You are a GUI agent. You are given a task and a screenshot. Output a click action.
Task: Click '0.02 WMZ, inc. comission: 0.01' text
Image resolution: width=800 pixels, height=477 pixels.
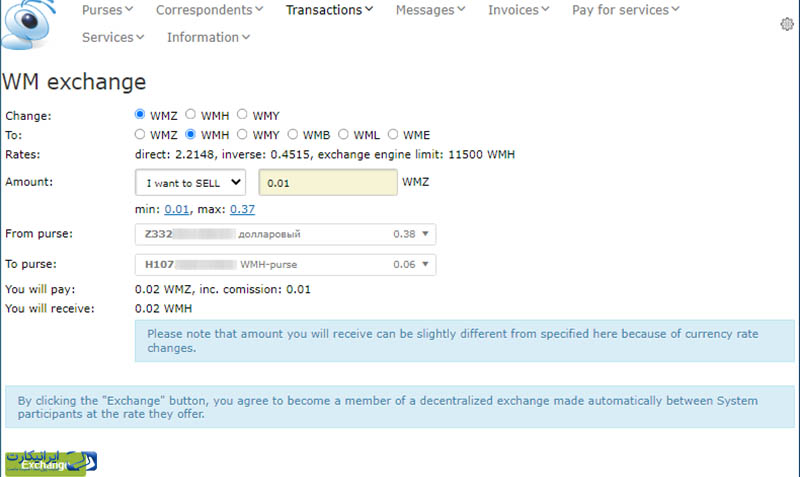pos(222,289)
